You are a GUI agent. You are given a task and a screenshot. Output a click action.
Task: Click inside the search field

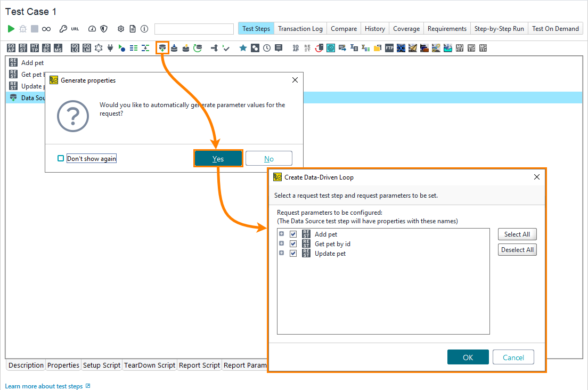pos(194,29)
